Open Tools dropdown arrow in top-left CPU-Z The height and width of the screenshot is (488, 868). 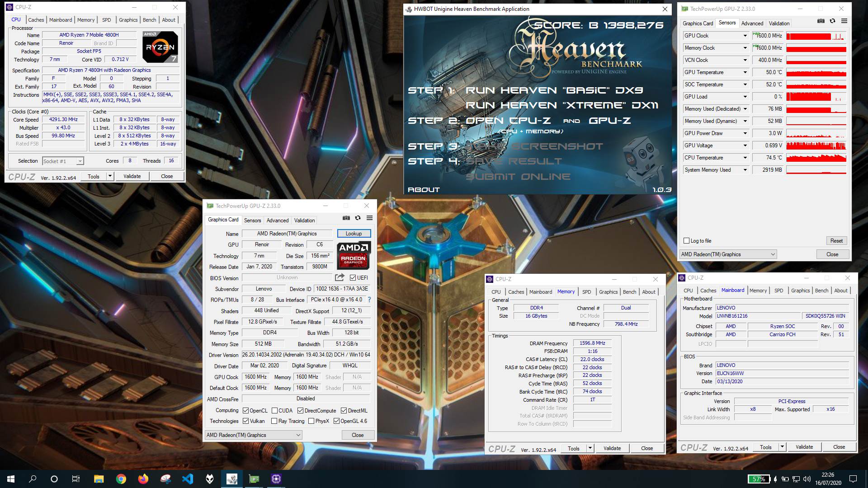point(110,176)
